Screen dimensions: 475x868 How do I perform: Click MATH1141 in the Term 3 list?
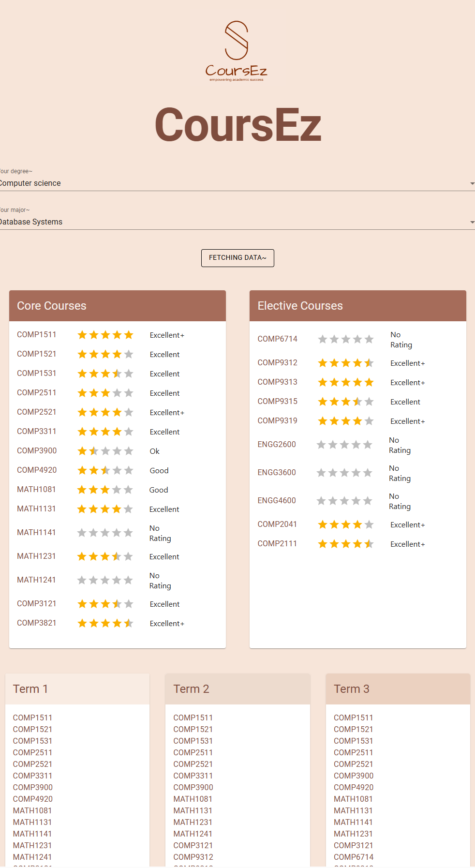pyautogui.click(x=353, y=823)
